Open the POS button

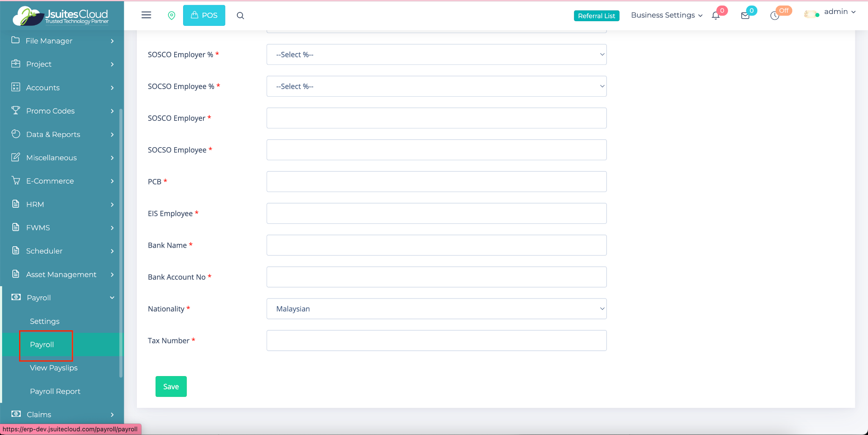[204, 15]
